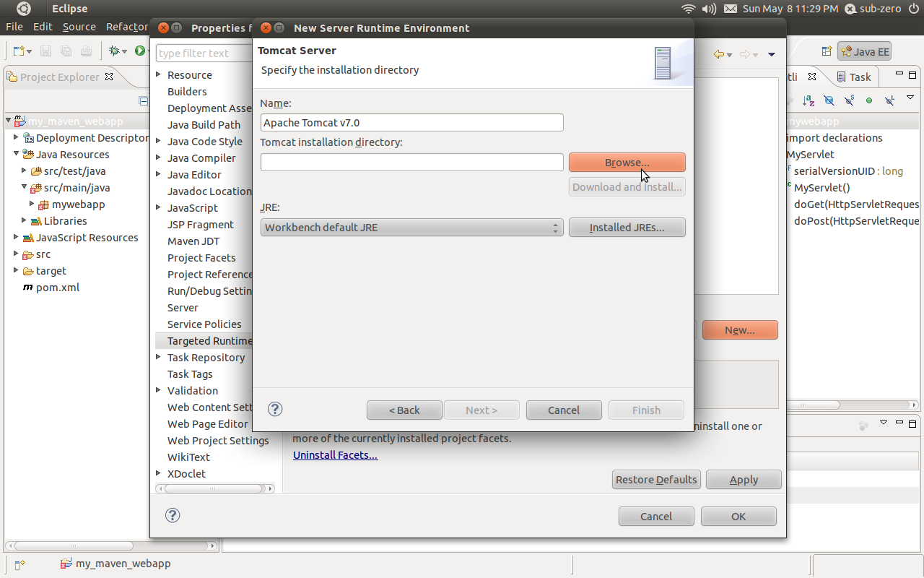Select Task Tags in properties list
This screenshot has width=924, height=578.
click(190, 374)
